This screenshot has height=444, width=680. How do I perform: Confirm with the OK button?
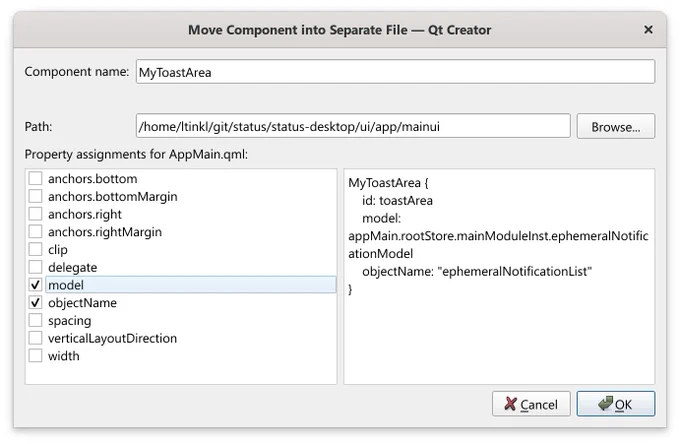[x=616, y=404]
